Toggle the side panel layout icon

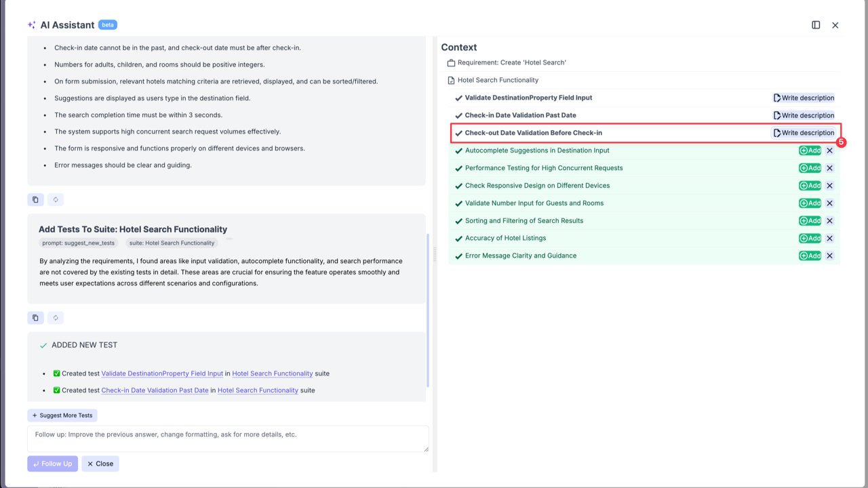(815, 24)
